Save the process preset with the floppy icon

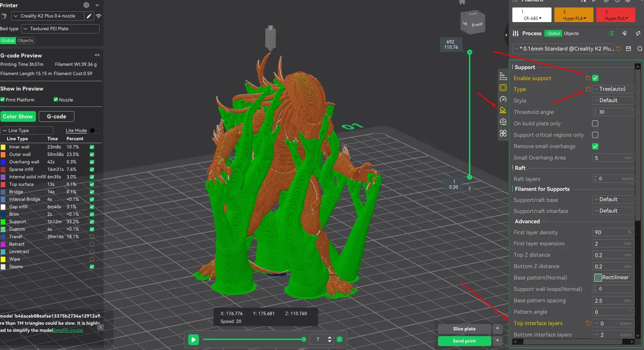pyautogui.click(x=629, y=49)
